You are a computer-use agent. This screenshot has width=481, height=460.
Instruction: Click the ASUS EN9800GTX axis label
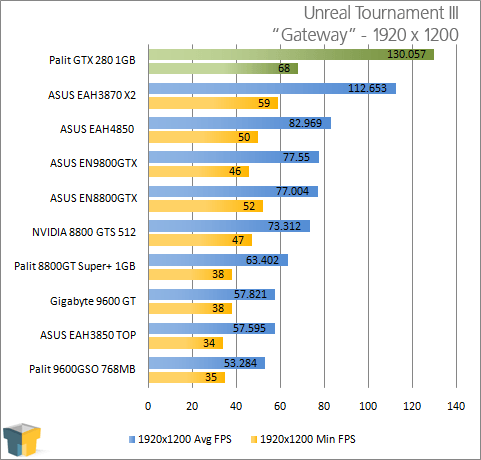pyautogui.click(x=94, y=163)
